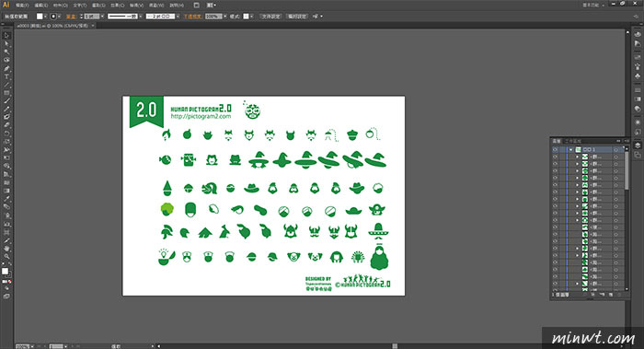Select the Paintbrush tool
This screenshot has height=349, width=644.
coord(6,101)
